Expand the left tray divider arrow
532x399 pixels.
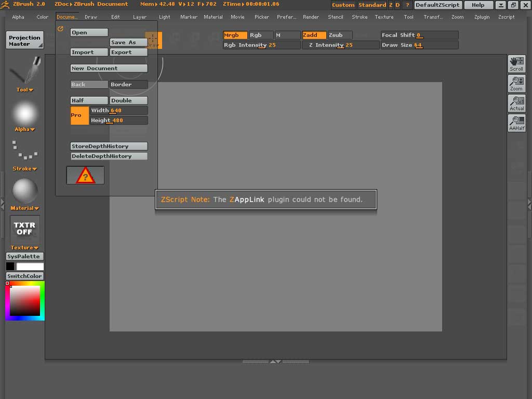point(3,204)
